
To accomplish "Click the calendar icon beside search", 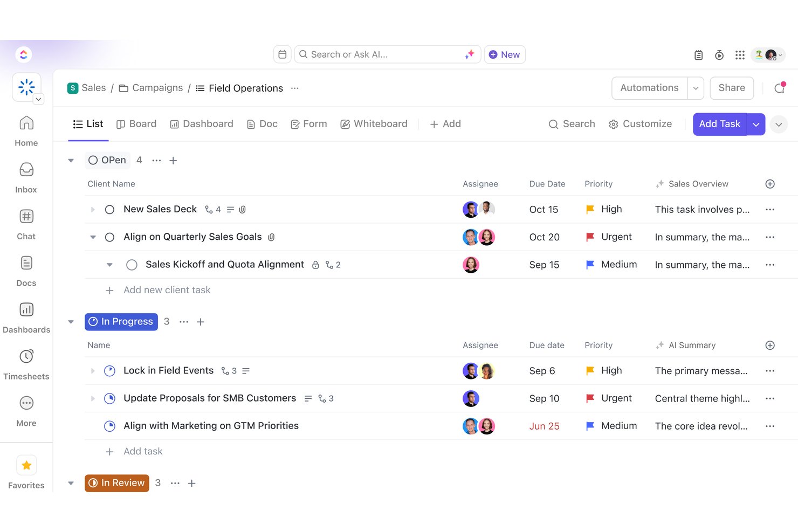I will click(x=282, y=54).
